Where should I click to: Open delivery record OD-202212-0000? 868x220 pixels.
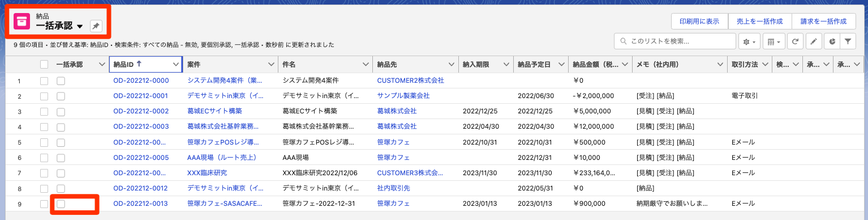pos(141,81)
